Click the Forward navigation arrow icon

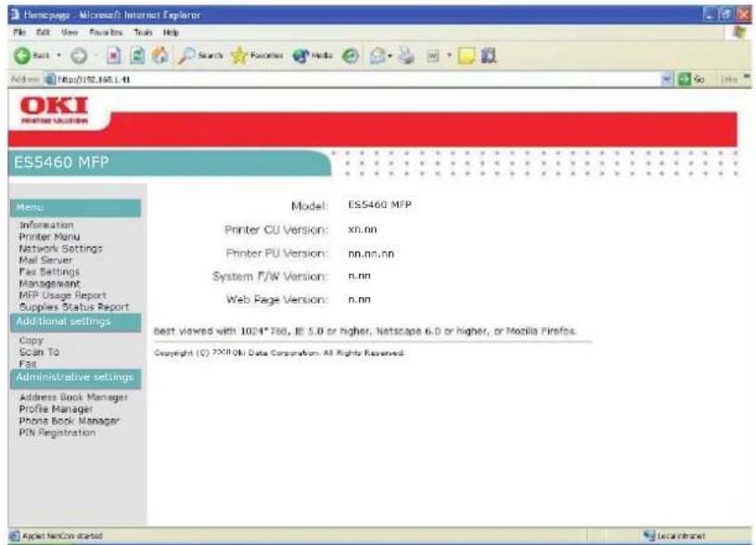pos(79,56)
